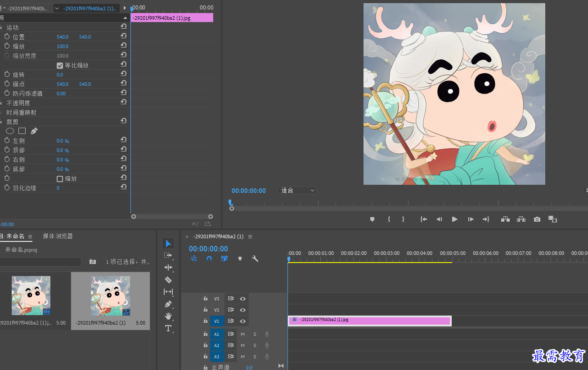Reset the 羽化边缘 parameter

coord(123,187)
